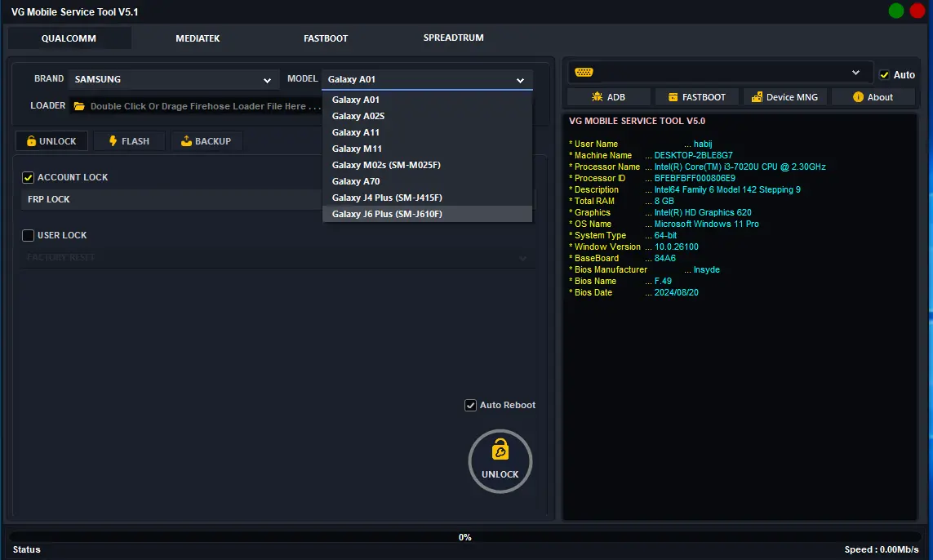
Task: Select Galaxy J4 Plus (SM-J415F)
Action: point(427,198)
